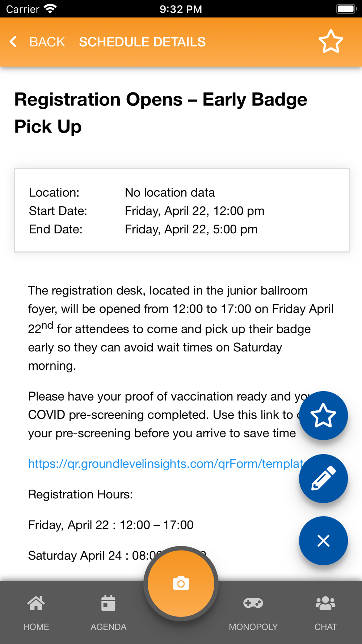Tap the blue floating star button
Screen dimensions: 362x644
[323, 415]
